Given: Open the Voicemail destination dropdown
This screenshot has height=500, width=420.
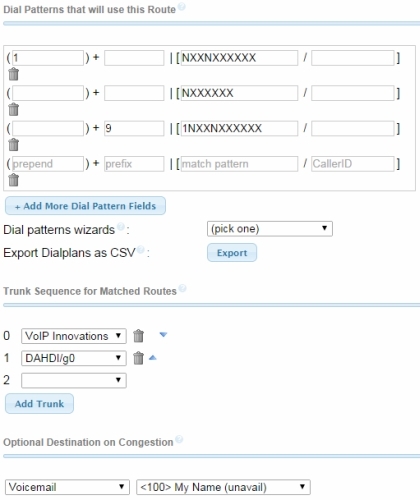Looking at the screenshot, I should point(67,487).
